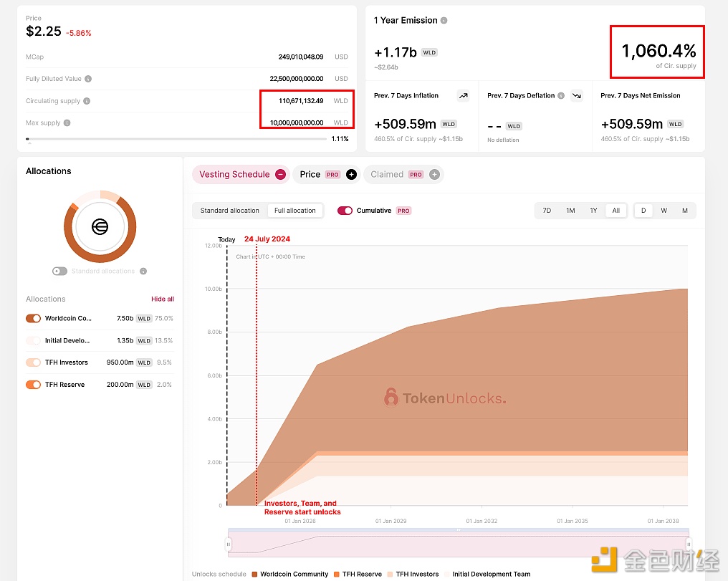Click the PRO badge on the Price chip

[332, 175]
